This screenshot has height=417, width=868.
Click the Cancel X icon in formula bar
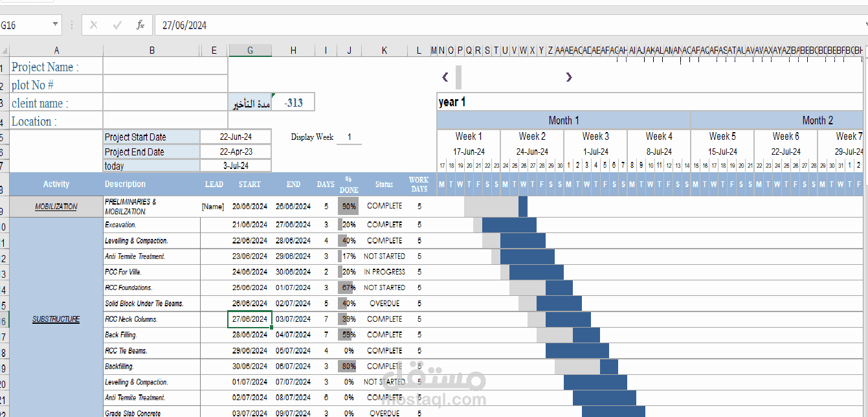[x=94, y=25]
